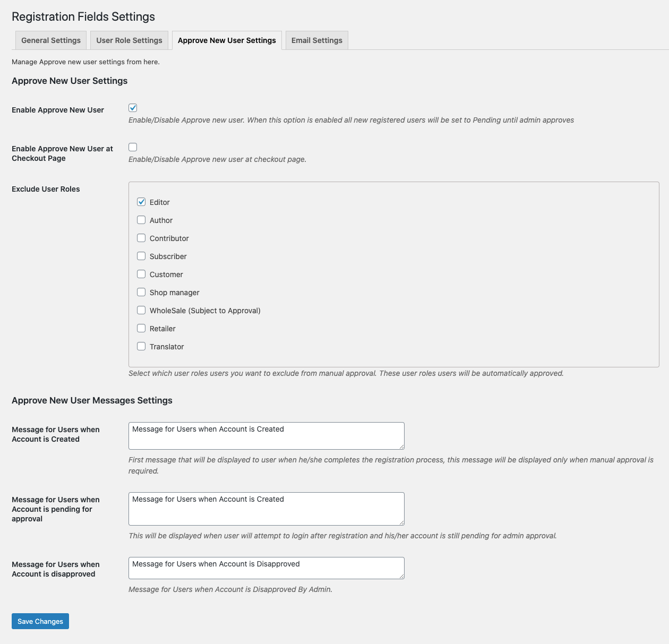Image resolution: width=669 pixels, height=644 pixels.
Task: Disable the Enable Approve New User checkbox
Action: pyautogui.click(x=132, y=107)
